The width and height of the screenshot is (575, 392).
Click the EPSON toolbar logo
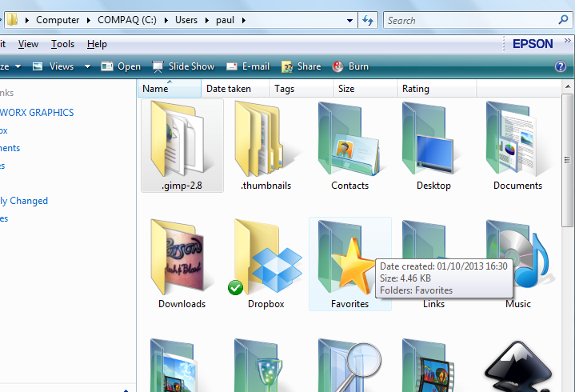(533, 44)
